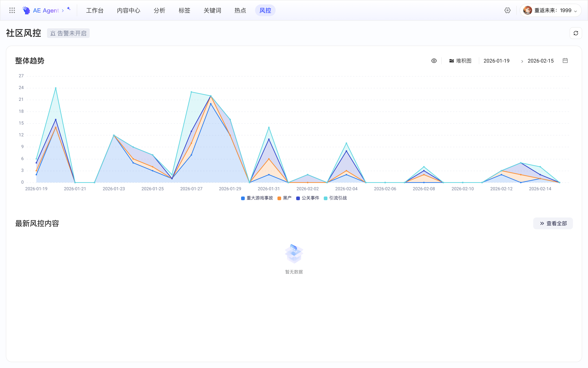Edit the start date 2026-01-19
Screen dimensions: 588x368
point(496,61)
